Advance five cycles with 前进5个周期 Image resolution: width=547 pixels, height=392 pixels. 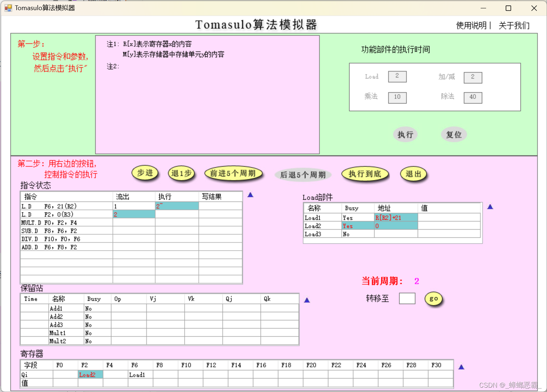pos(233,174)
